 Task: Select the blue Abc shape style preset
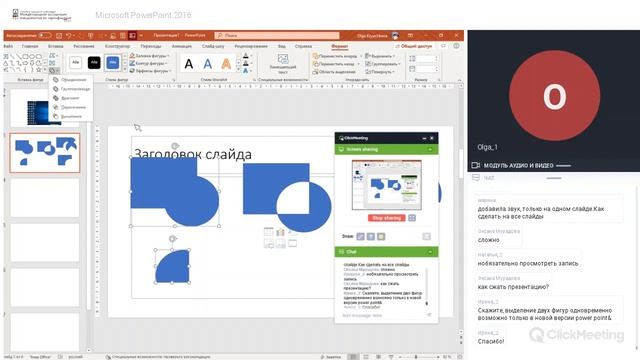[x=113, y=62]
